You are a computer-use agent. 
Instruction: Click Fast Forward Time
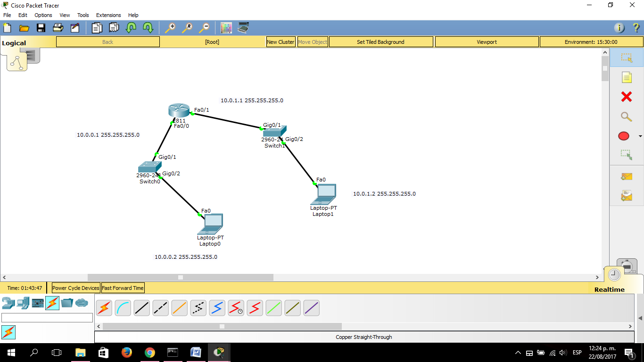click(123, 288)
